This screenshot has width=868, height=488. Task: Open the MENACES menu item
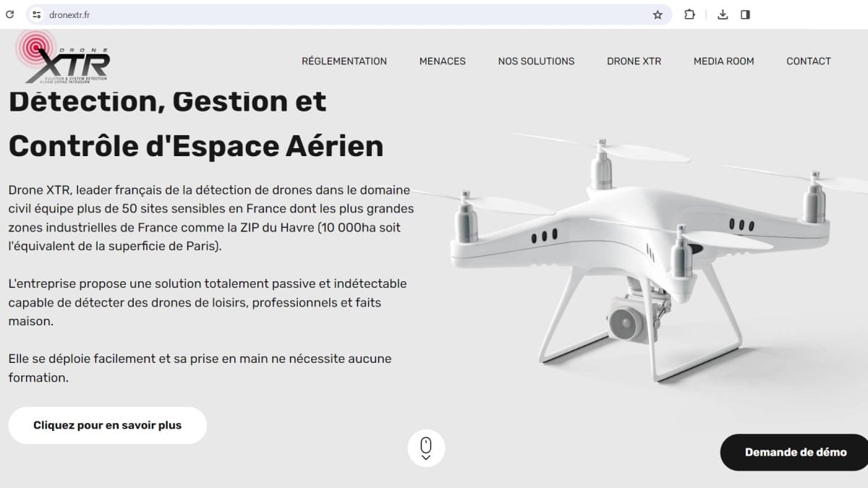tap(443, 61)
